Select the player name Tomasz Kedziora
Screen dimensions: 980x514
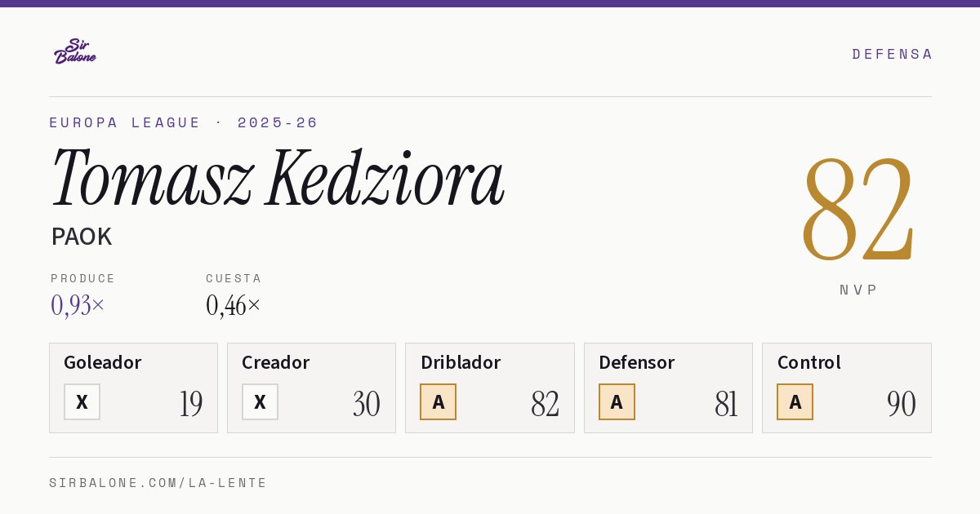tap(278, 179)
